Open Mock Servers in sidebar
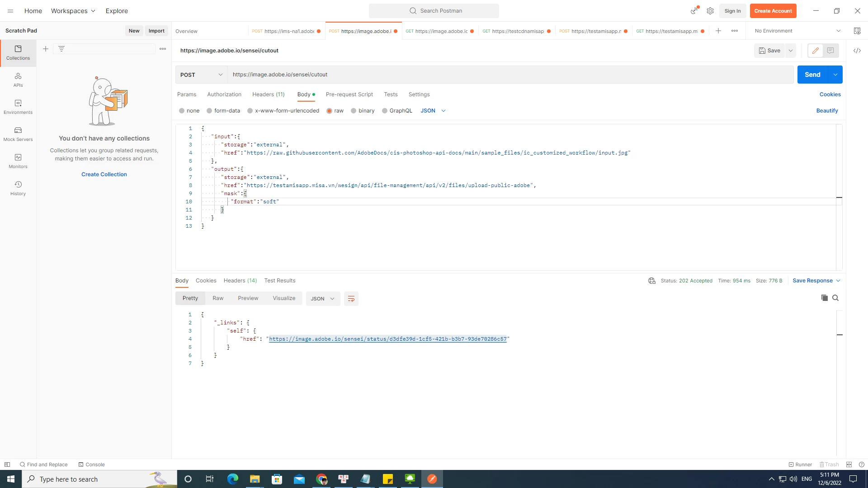868x488 pixels. [x=18, y=134]
